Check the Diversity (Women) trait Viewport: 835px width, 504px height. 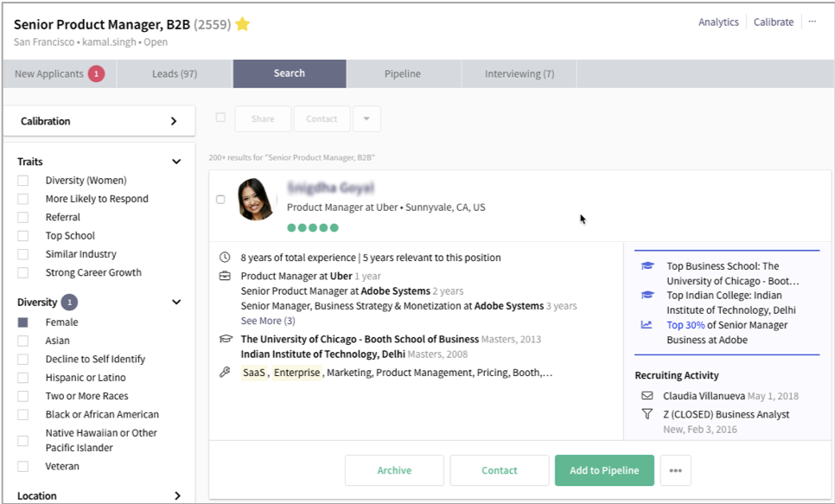point(22,181)
